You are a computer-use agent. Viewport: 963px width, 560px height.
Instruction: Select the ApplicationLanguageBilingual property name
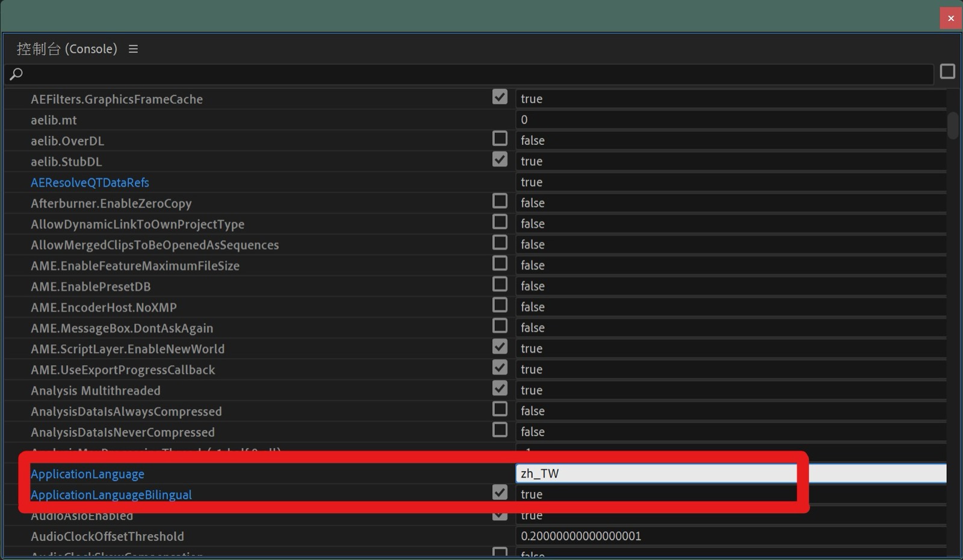[x=111, y=494]
